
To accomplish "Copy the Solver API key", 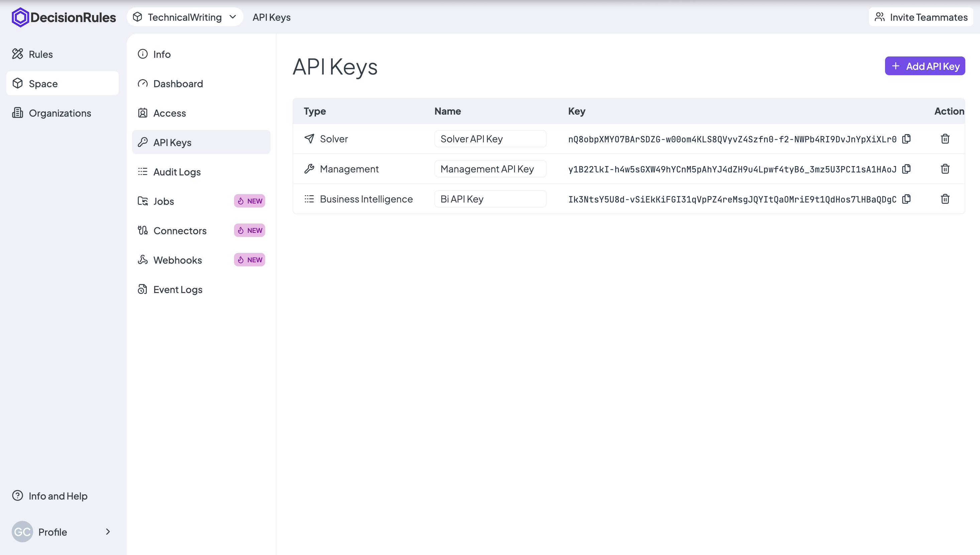I will point(906,139).
